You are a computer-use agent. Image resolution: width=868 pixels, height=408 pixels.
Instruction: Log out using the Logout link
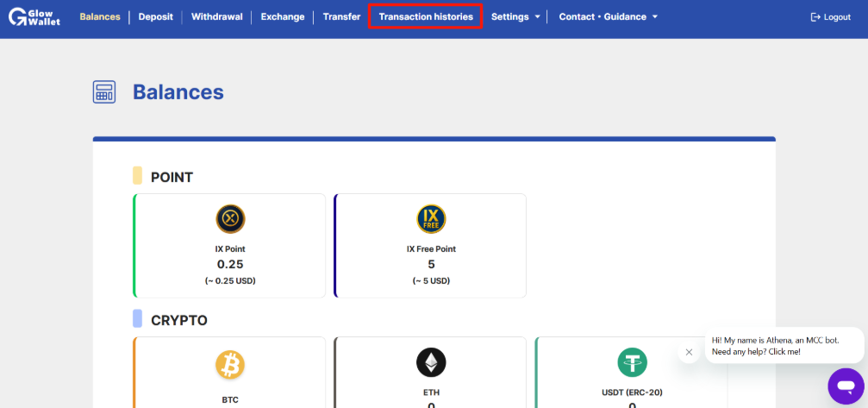(830, 17)
